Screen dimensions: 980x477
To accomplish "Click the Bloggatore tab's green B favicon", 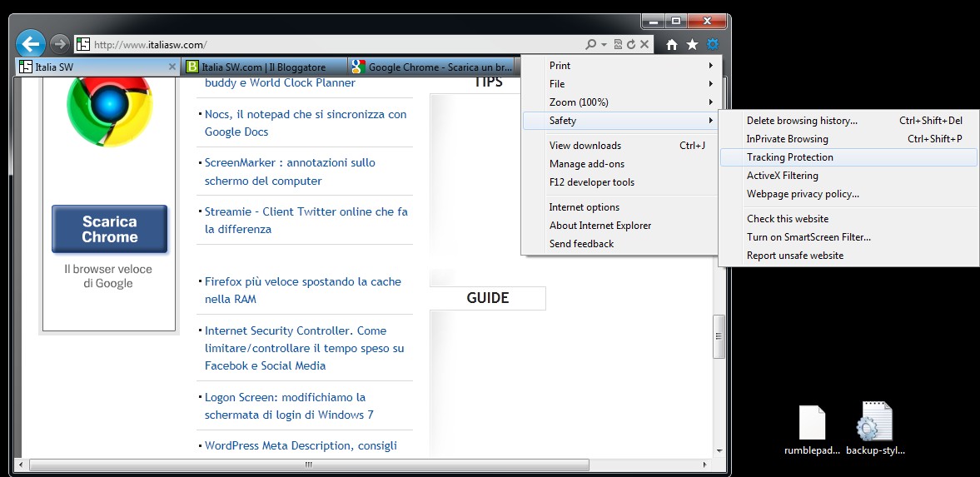I will tap(192, 67).
